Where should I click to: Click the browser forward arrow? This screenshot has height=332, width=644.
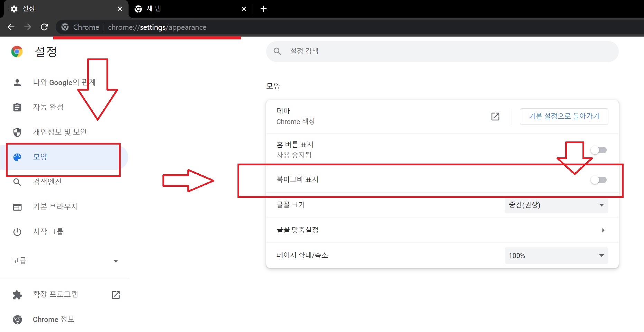pos(28,27)
